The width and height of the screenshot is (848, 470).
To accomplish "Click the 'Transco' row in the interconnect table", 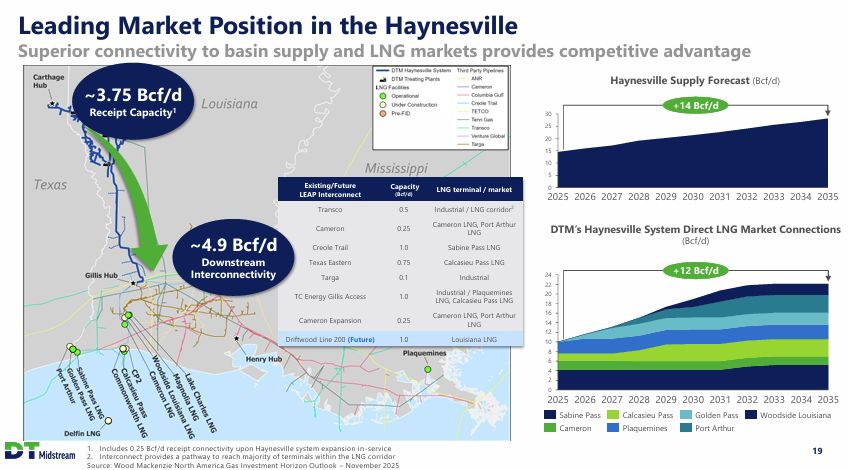I will [400, 209].
